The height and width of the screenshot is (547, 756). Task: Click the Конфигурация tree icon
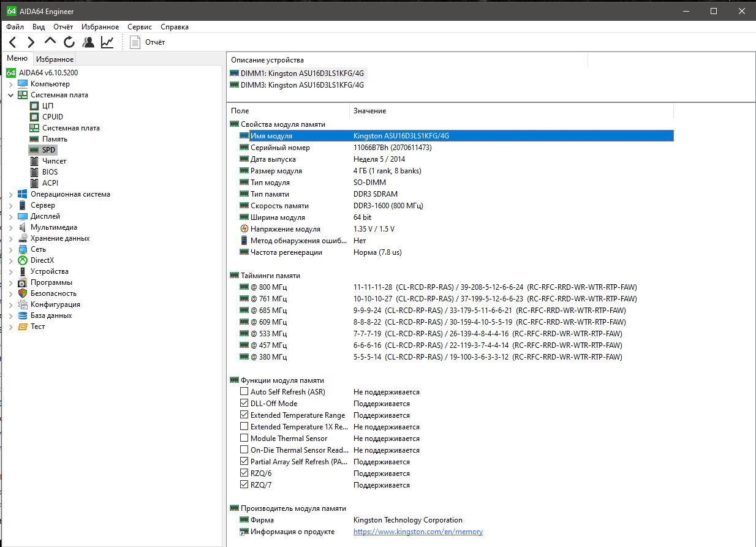23,304
